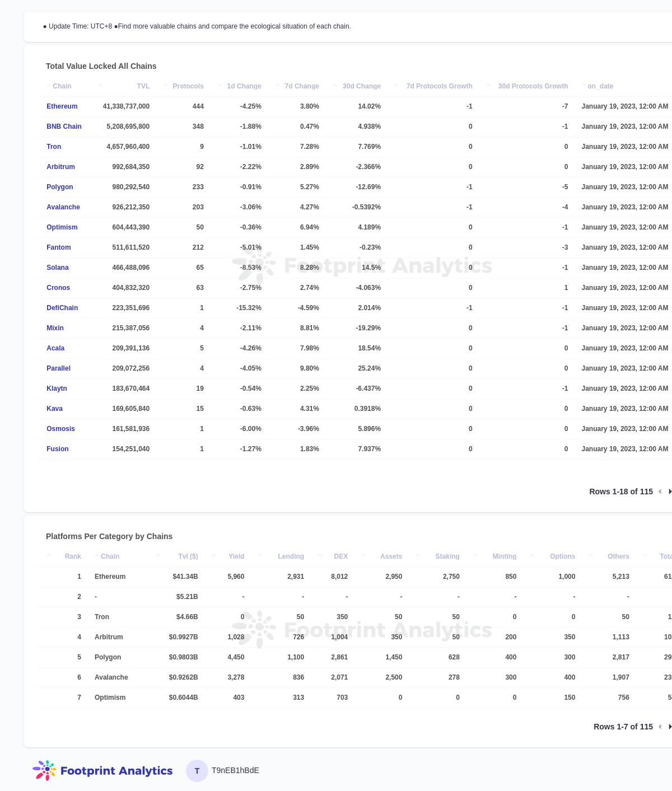Open the Osmosis chain link
The height and width of the screenshot is (791, 672).
[60, 429]
